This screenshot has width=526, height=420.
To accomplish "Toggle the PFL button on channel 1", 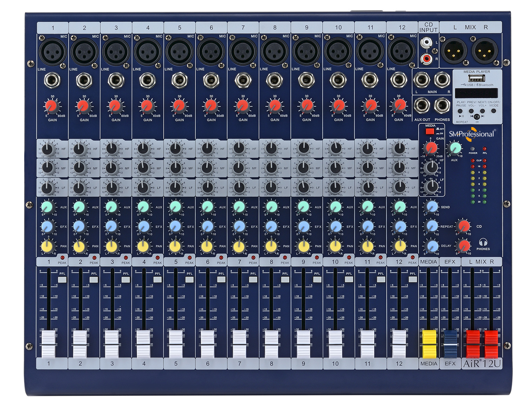I will click(x=62, y=280).
